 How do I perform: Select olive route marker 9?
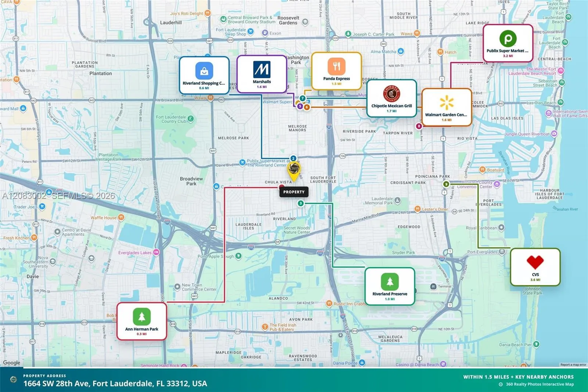(446, 184)
